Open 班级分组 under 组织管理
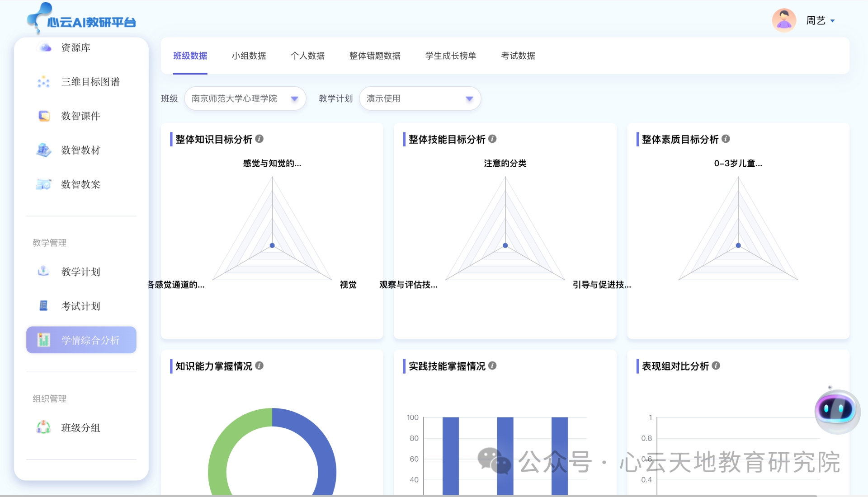The image size is (868, 497). (x=80, y=427)
